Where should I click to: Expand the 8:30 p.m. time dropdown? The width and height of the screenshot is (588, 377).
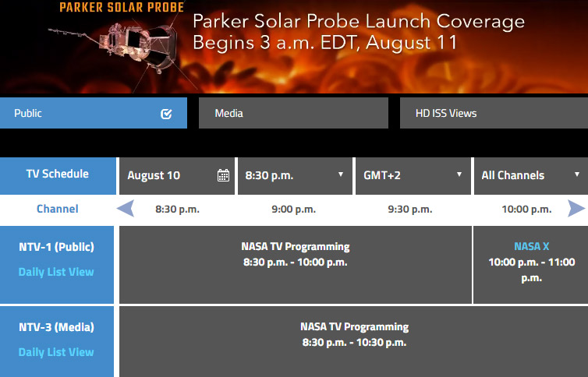click(x=295, y=175)
